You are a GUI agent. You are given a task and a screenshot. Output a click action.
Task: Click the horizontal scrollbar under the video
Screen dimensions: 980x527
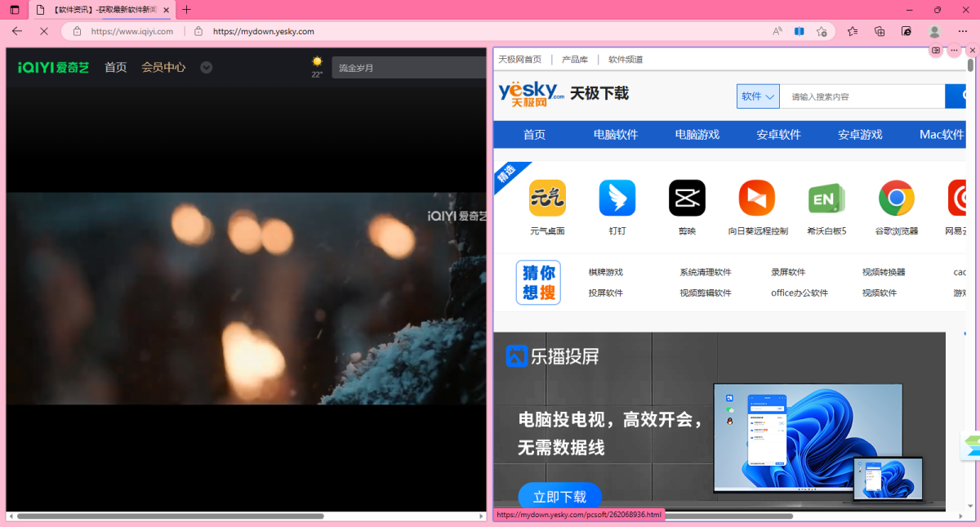click(x=163, y=516)
